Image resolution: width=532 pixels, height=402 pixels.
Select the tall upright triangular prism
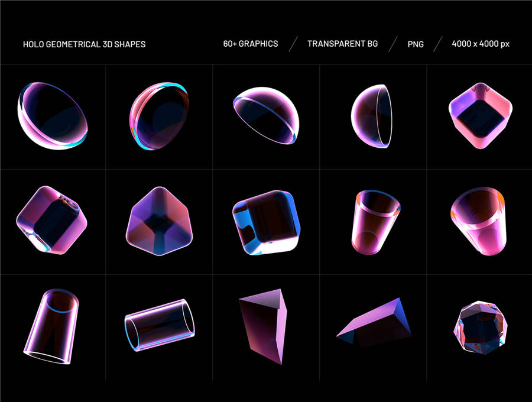point(264,326)
